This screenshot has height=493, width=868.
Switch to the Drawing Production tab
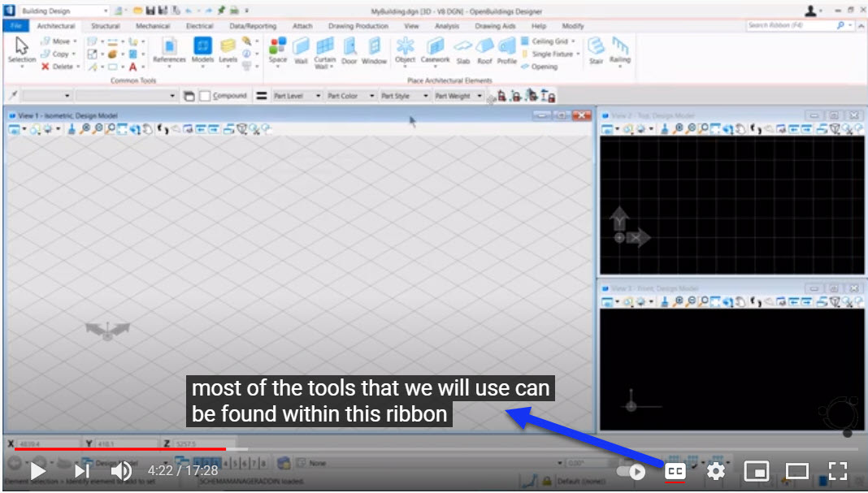pos(358,25)
